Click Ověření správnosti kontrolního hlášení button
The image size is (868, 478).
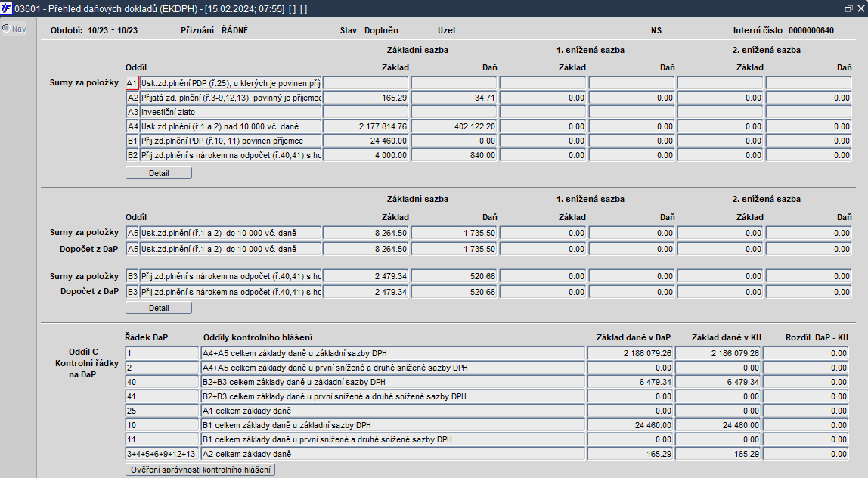(200, 470)
